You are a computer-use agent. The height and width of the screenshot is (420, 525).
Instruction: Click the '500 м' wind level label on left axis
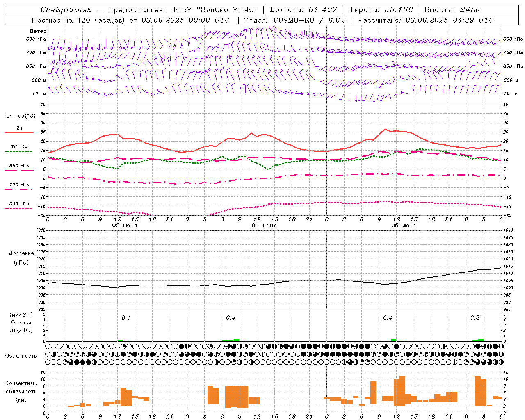[39, 80]
